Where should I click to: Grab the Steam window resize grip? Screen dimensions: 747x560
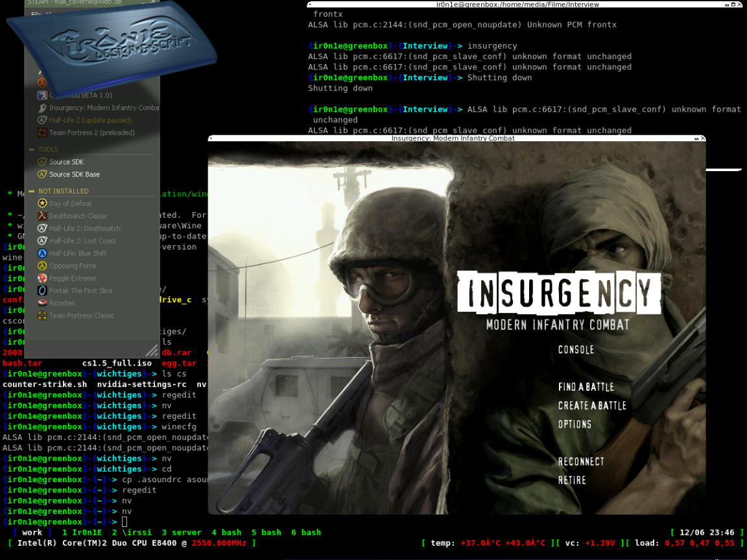pos(152,351)
